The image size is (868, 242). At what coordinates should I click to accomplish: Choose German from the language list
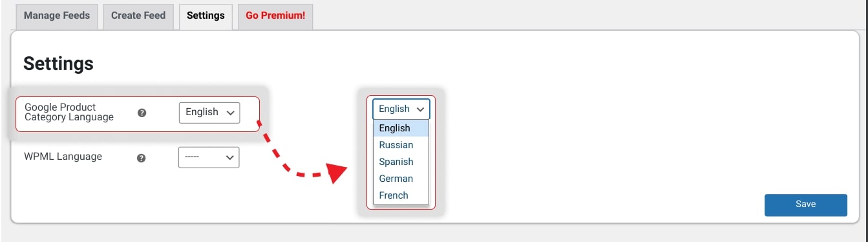coord(401,179)
